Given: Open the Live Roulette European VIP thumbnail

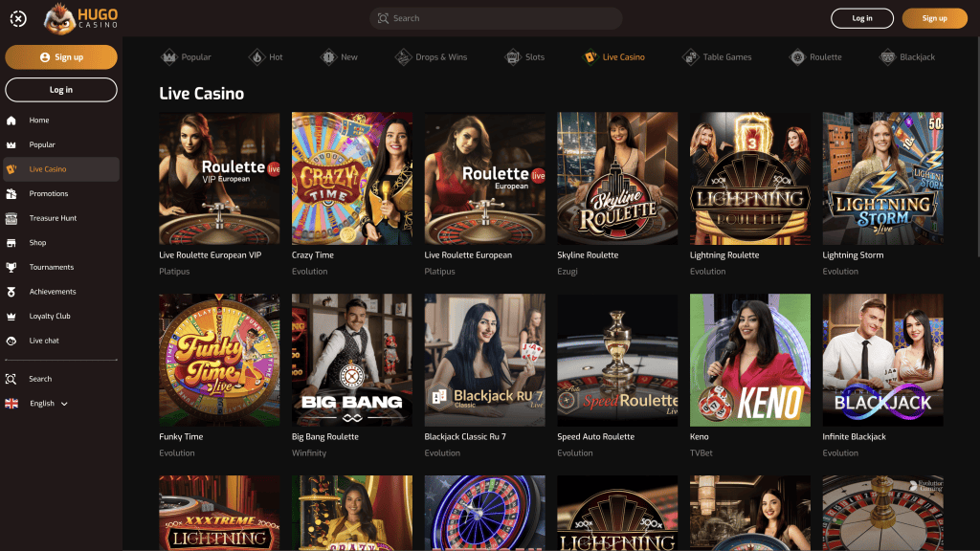Looking at the screenshot, I should (219, 179).
